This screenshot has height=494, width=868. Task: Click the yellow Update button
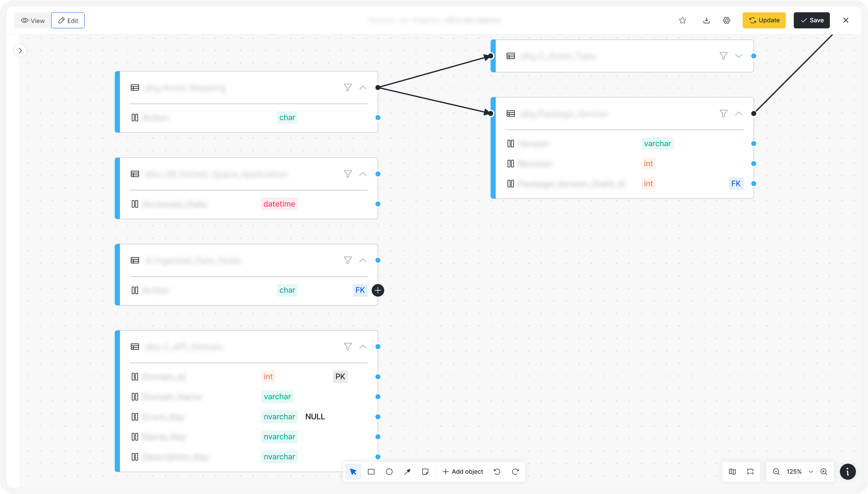click(x=764, y=20)
